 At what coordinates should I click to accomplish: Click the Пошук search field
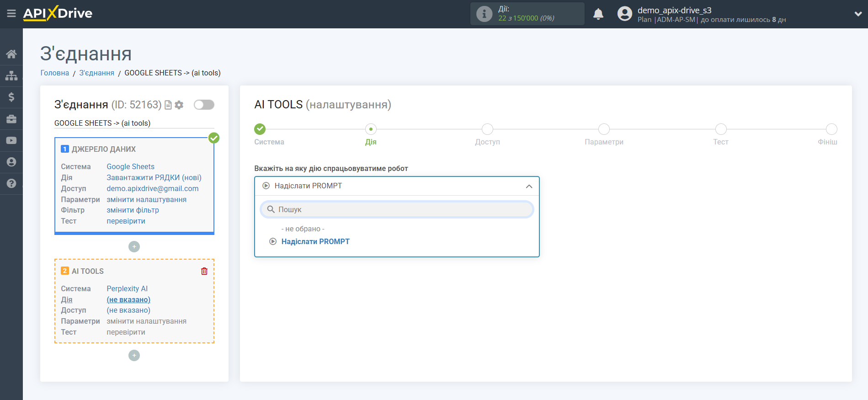pyautogui.click(x=397, y=209)
